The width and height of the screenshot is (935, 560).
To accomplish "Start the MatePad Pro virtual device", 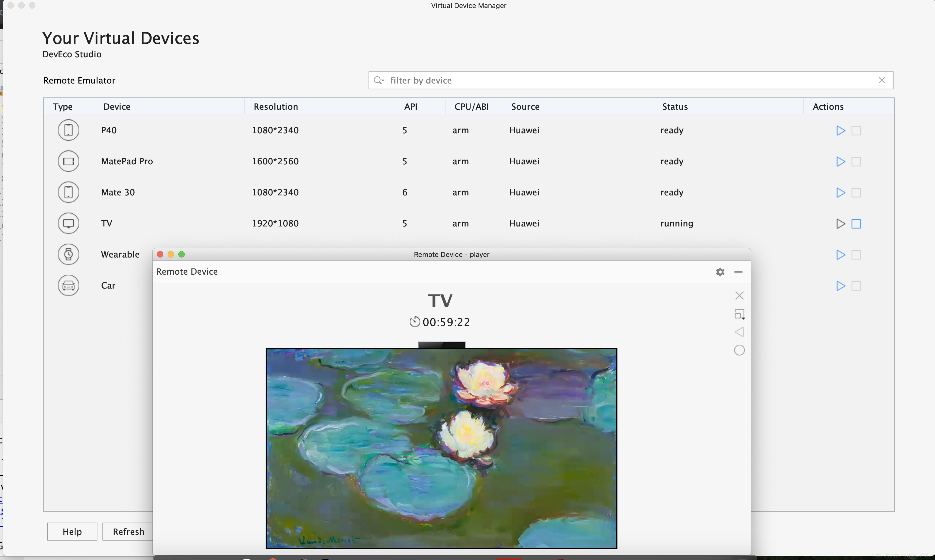I will point(840,161).
